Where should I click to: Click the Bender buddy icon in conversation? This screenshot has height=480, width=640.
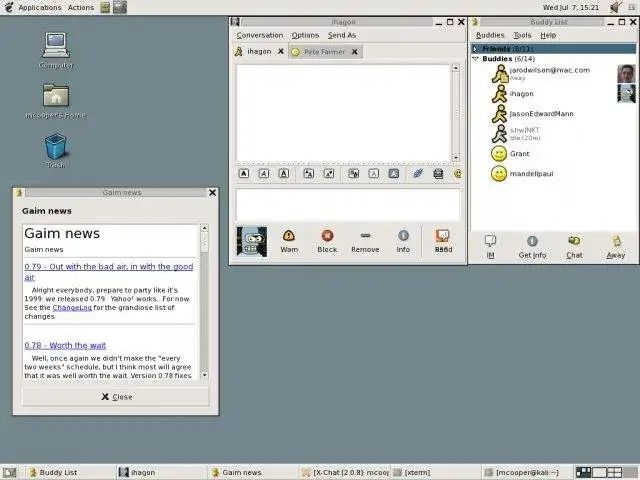pos(252,242)
